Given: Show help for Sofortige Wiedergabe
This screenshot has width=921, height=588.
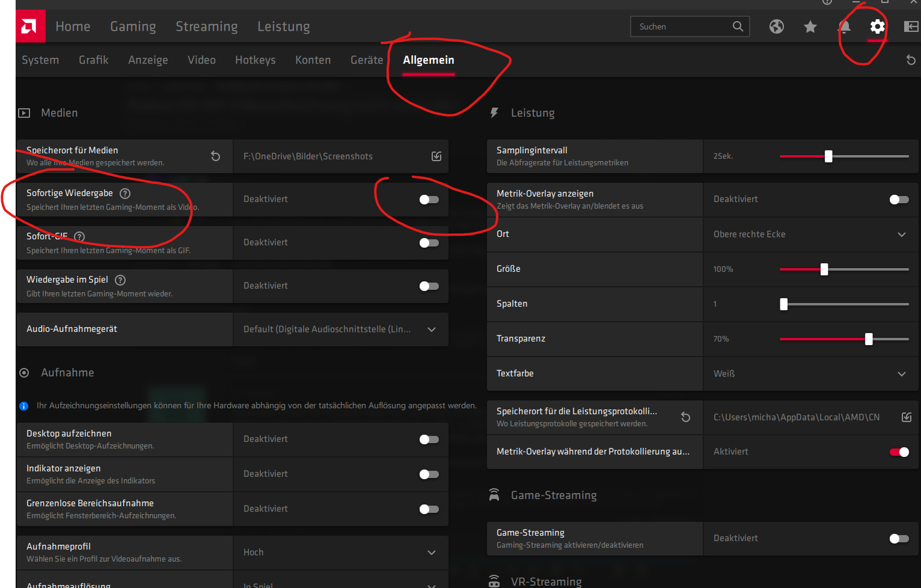Looking at the screenshot, I should [125, 194].
